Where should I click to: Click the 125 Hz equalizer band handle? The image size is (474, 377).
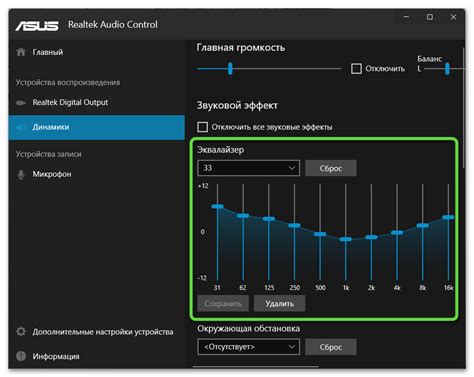pos(269,219)
